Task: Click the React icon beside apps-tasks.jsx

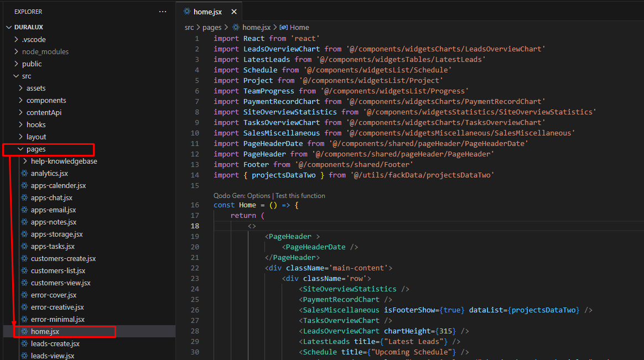Action: pyautogui.click(x=25, y=246)
